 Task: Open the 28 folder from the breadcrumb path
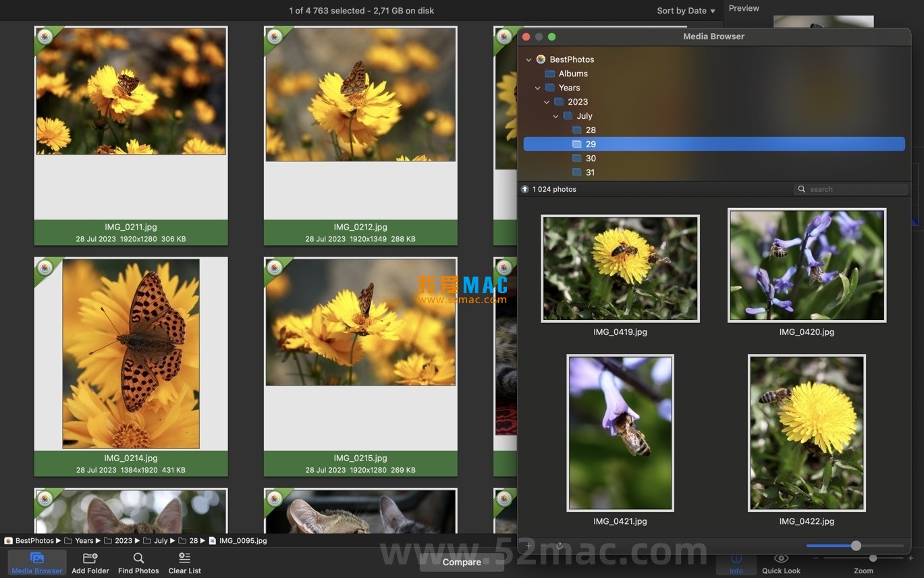pyautogui.click(x=193, y=540)
